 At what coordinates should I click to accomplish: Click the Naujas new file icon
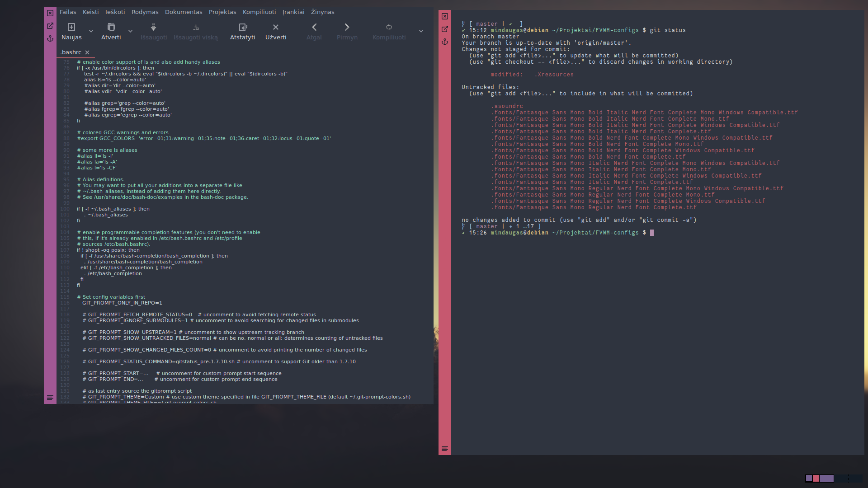tap(71, 27)
